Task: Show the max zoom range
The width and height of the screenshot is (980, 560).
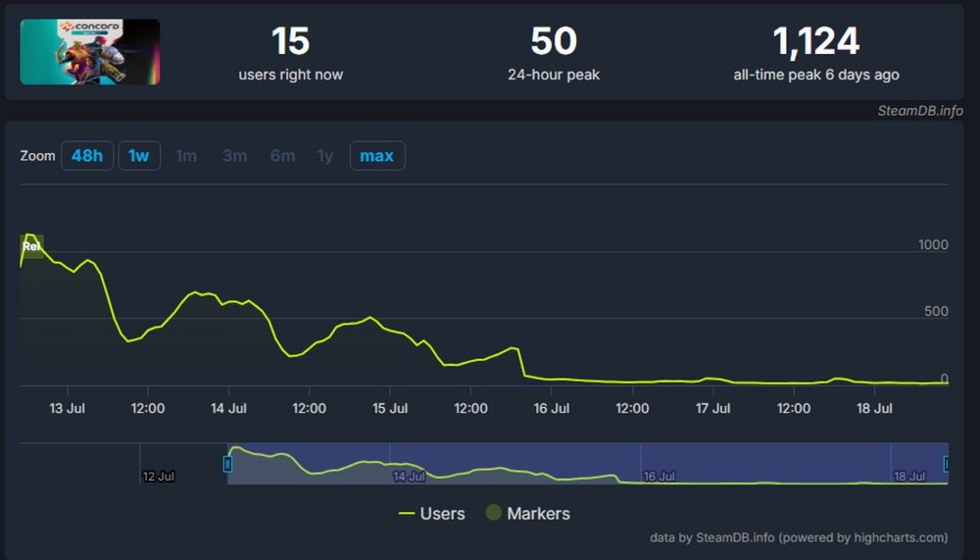Action: pos(377,156)
